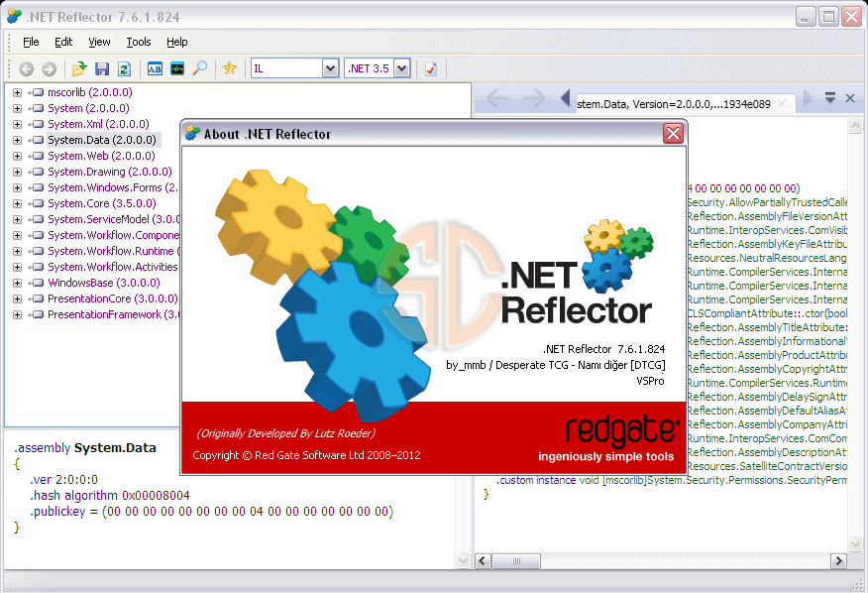This screenshot has width=868, height=593.
Task: Minimize the .NET Reflector window
Action: click(806, 17)
